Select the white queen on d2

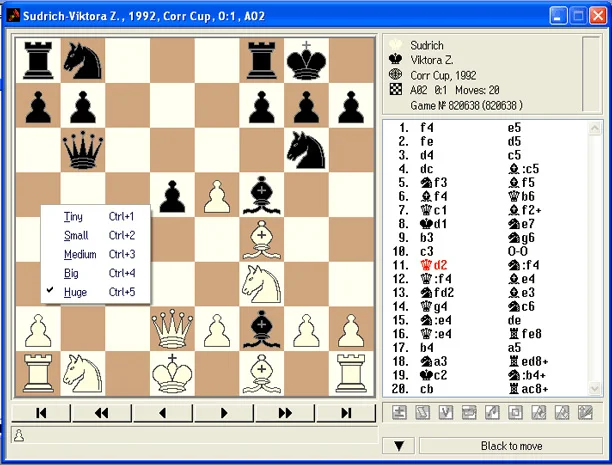[x=172, y=329]
